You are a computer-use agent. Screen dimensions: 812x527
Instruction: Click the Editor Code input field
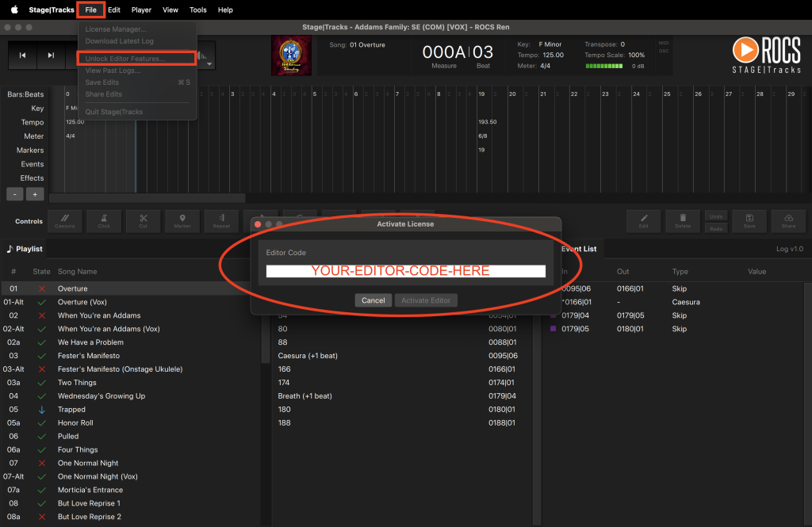405,271
